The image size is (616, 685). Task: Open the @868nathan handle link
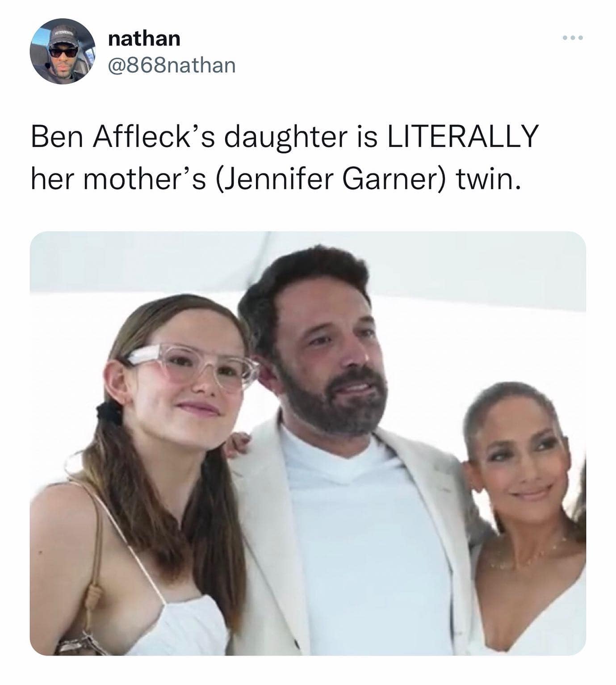tap(172, 66)
